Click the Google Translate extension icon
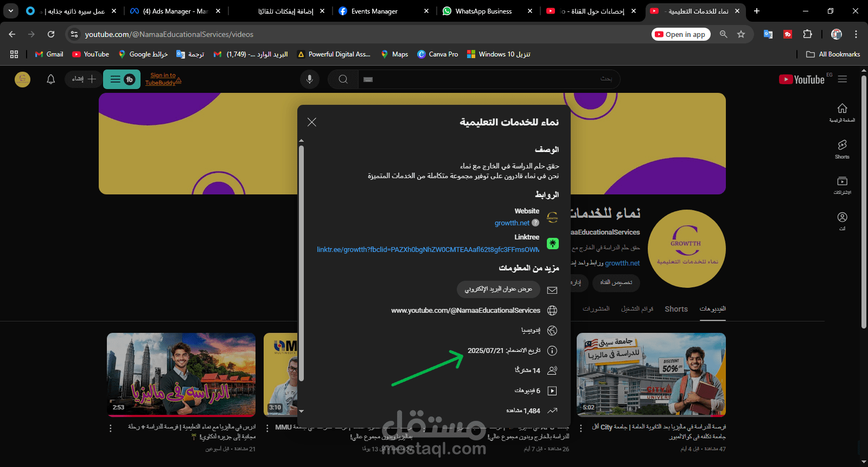 (x=768, y=34)
